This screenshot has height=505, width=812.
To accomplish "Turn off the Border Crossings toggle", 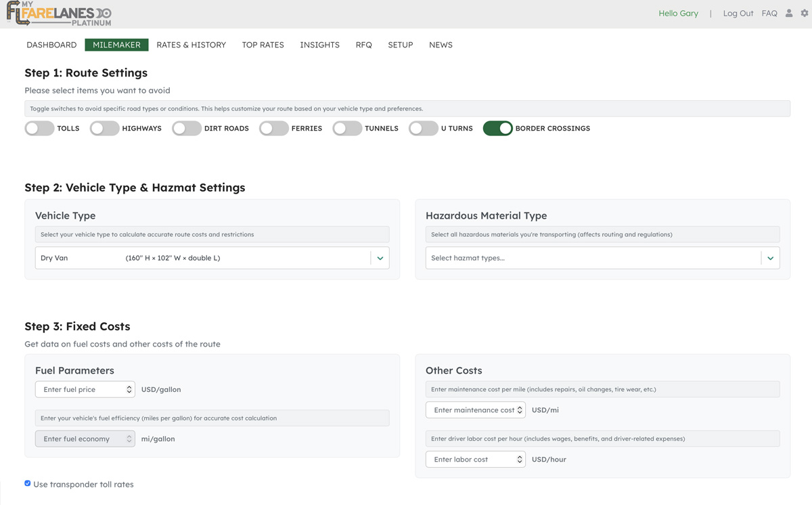I will coord(497,129).
